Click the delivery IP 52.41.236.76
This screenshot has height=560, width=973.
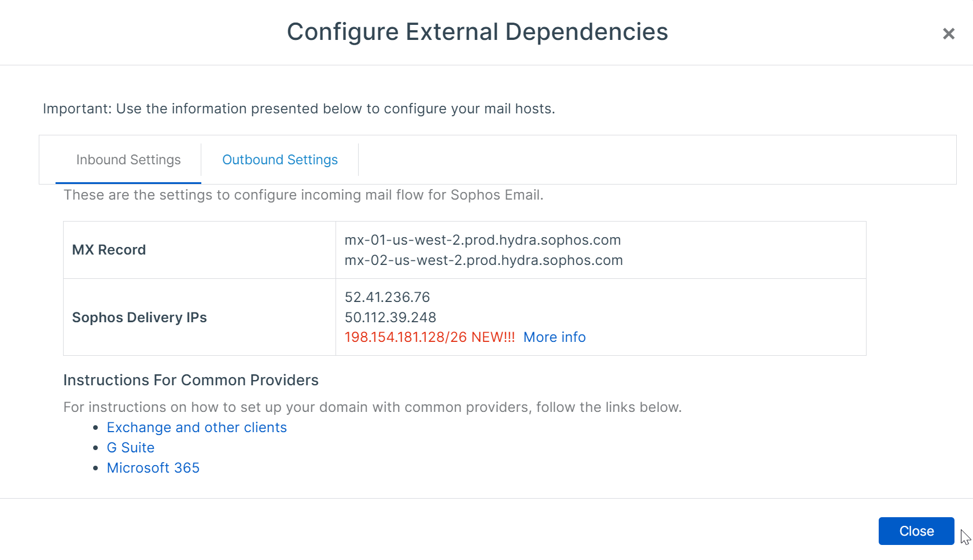point(387,297)
